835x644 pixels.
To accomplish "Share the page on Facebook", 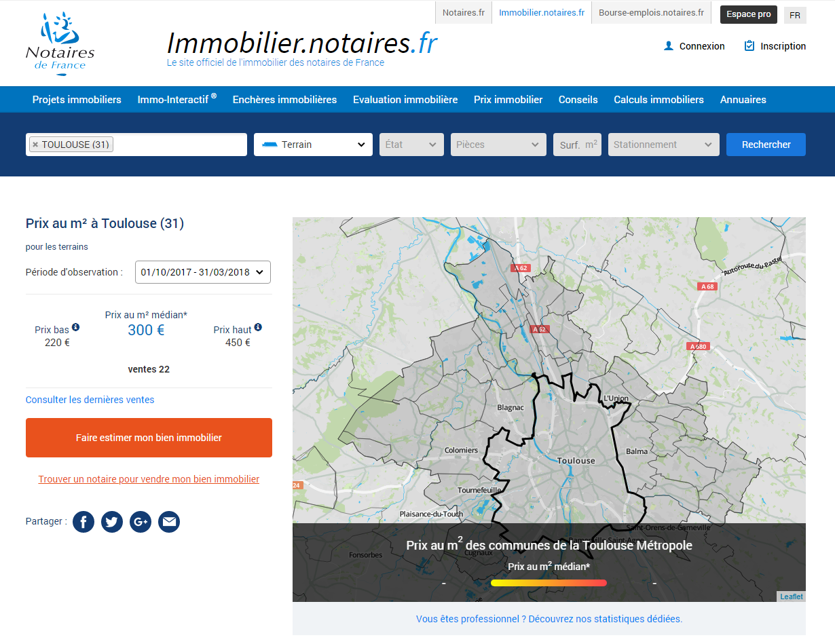I will tap(83, 522).
